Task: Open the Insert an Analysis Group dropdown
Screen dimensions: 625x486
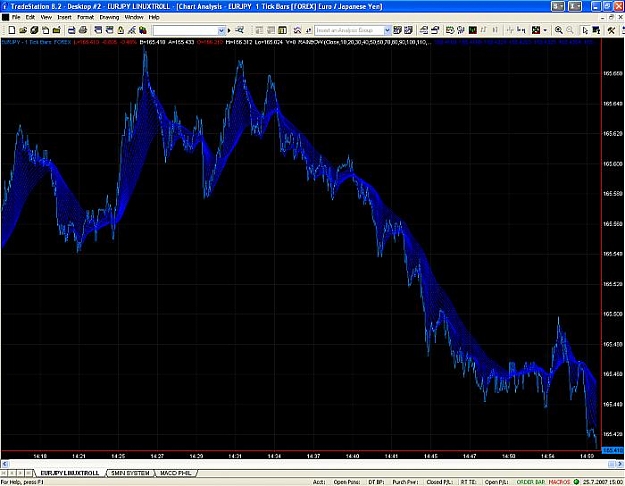Action: click(x=387, y=30)
